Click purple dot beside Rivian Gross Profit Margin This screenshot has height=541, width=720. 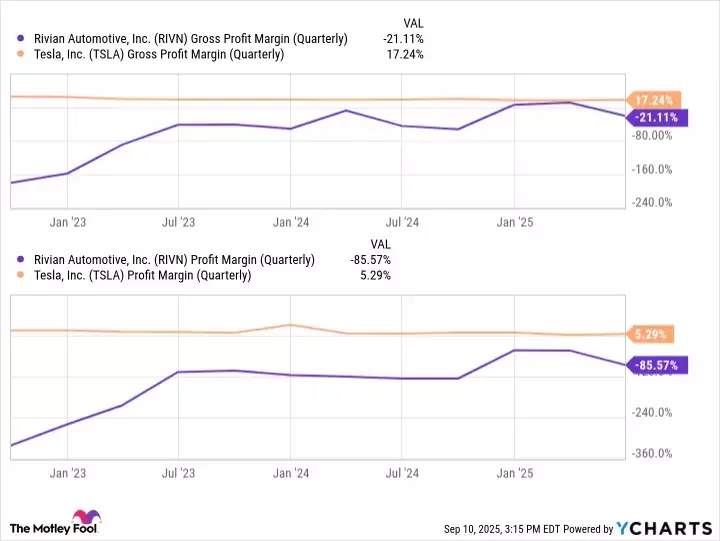(21, 38)
